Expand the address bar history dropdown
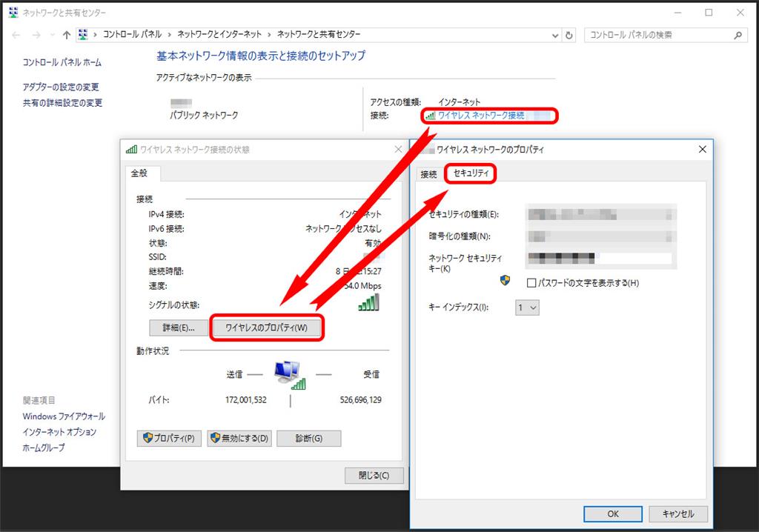 (555, 35)
